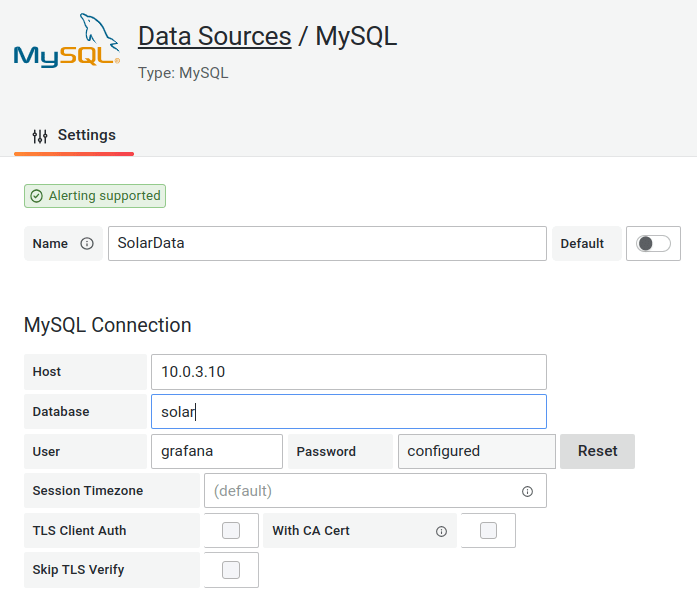
Task: Check the Skip TLS Verify box
Action: 231,570
